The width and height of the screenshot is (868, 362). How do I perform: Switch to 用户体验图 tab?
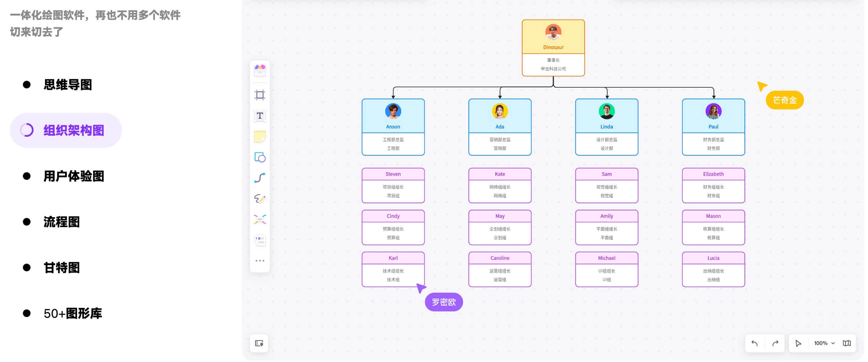(x=74, y=176)
